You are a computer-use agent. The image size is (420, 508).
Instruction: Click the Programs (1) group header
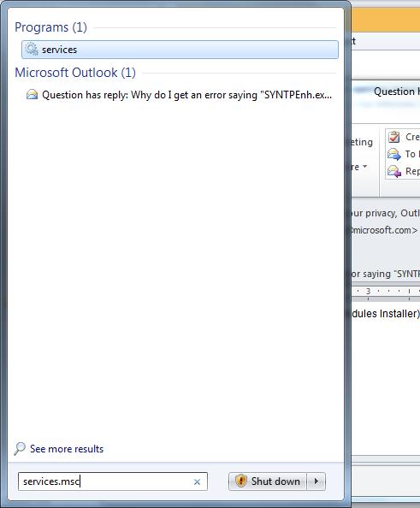(x=50, y=27)
